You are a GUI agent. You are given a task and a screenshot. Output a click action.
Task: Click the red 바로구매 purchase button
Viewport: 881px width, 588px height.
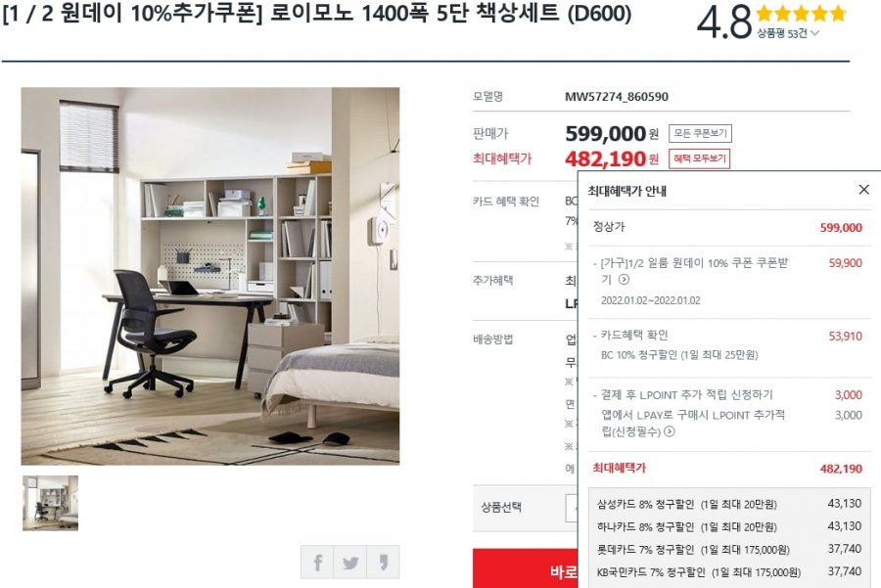click(x=526, y=569)
